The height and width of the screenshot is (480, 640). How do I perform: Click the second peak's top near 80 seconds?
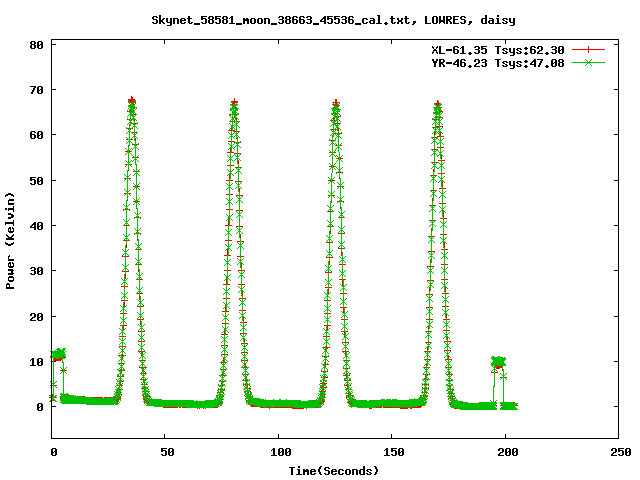(234, 103)
